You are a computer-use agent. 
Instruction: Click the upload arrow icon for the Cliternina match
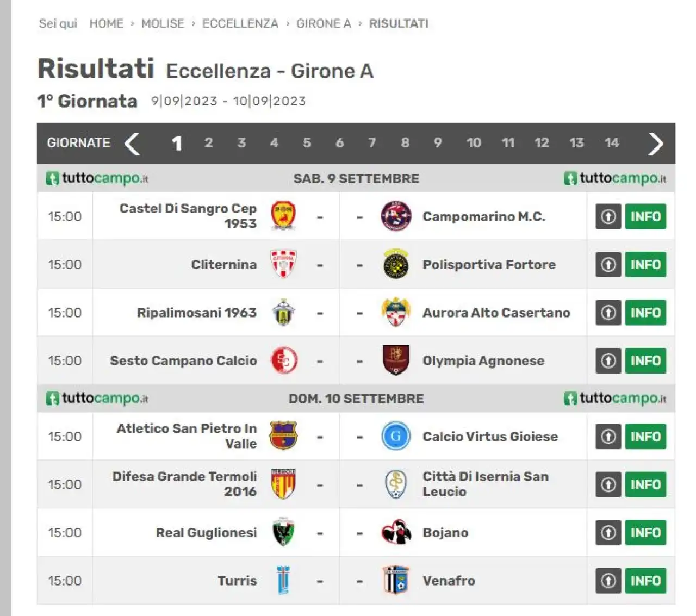[x=608, y=265]
